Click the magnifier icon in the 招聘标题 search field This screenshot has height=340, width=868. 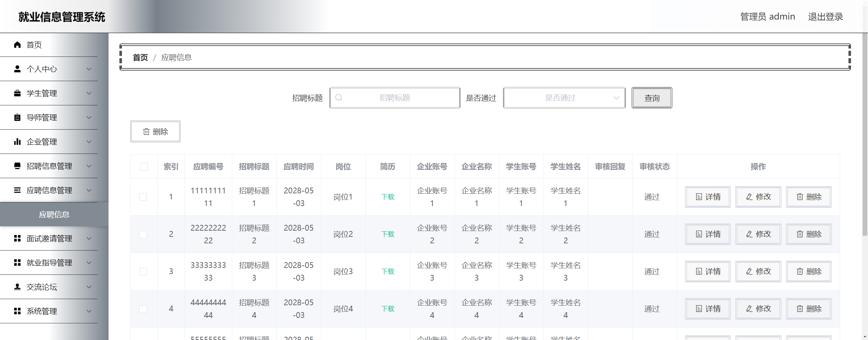click(339, 97)
